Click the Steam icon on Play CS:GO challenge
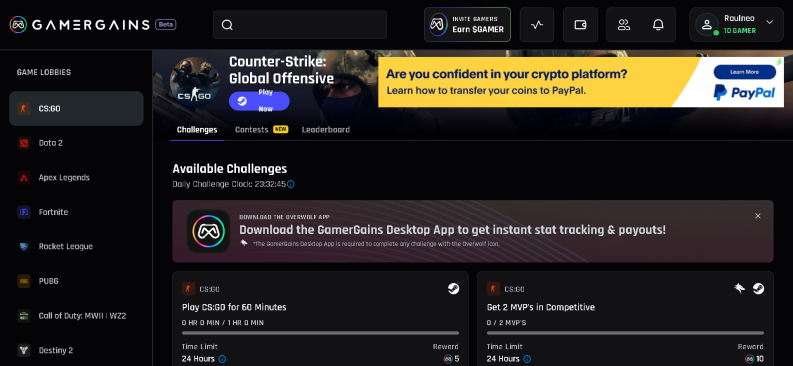The image size is (793, 366). point(453,289)
